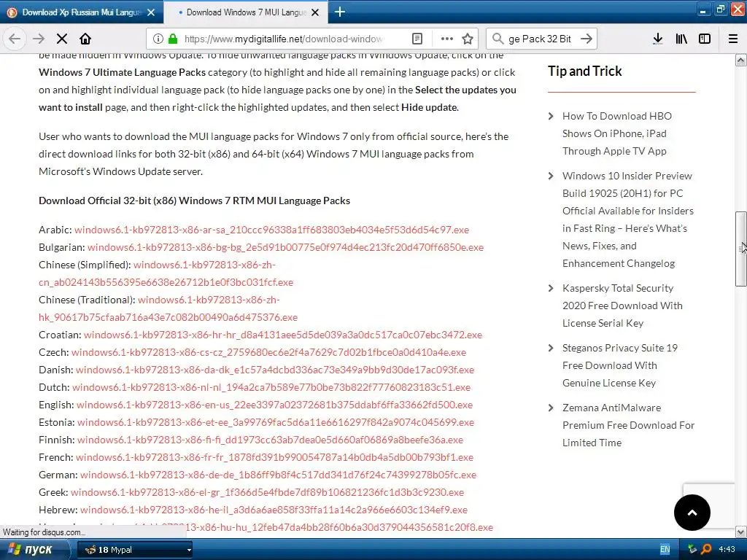
Task: Download the Danish da-dk language pack
Action: click(x=275, y=370)
